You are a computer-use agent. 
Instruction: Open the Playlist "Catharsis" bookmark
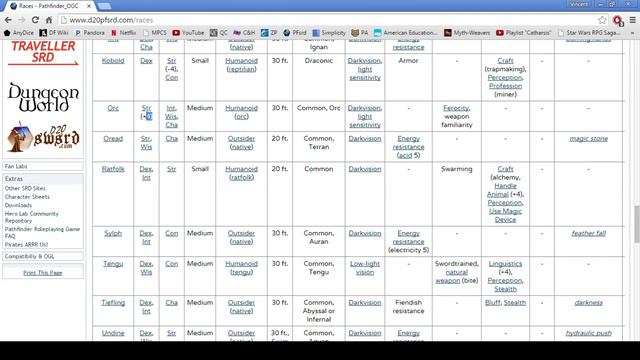[x=524, y=33]
